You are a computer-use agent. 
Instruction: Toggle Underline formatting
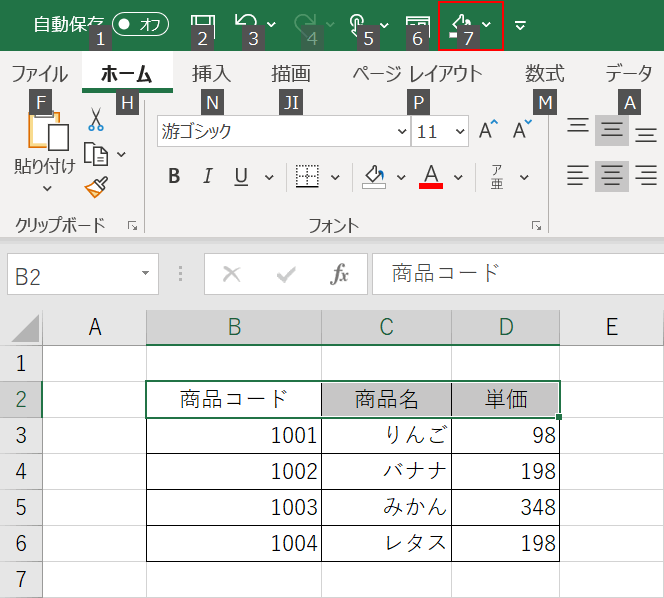pos(241,176)
